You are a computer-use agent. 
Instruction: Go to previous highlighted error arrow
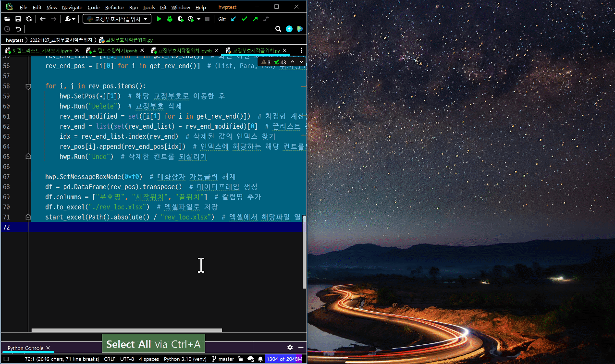[x=292, y=62]
